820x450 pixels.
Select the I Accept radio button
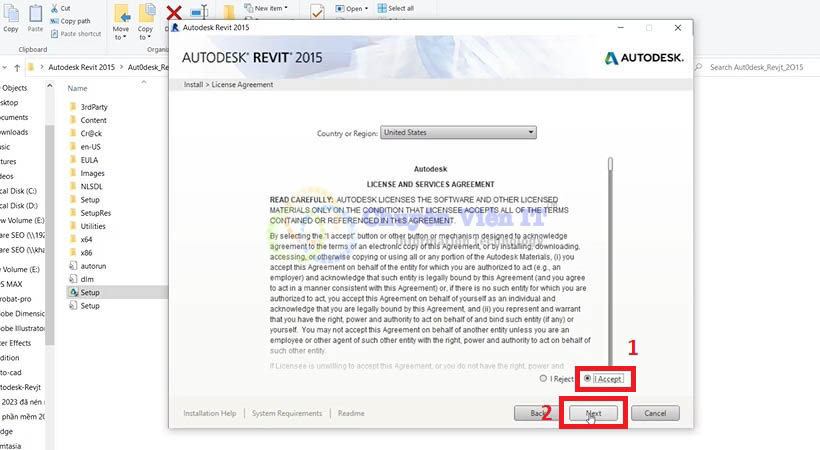(x=588, y=378)
